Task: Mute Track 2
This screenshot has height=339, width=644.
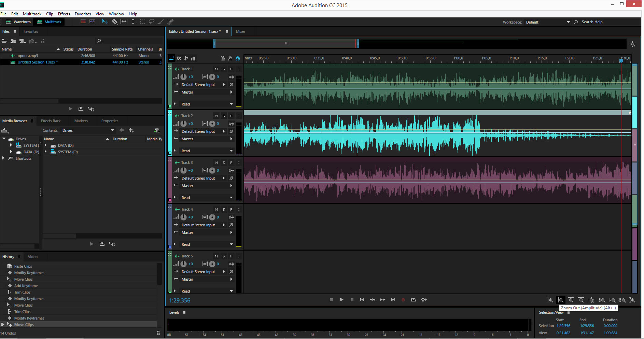Action: [x=216, y=116]
